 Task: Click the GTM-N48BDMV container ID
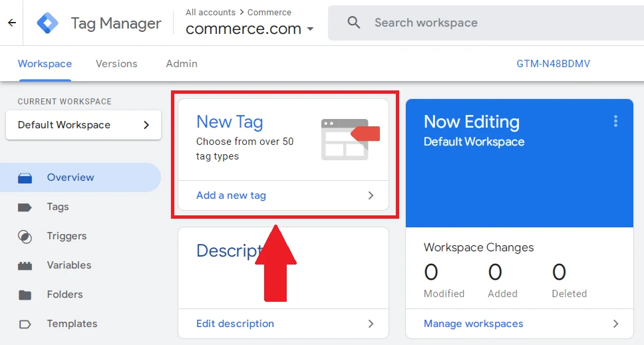coord(553,64)
